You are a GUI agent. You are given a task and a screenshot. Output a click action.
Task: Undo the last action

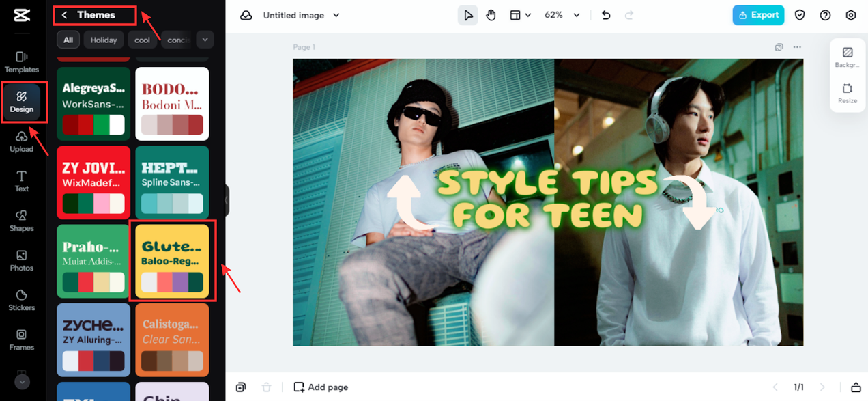606,15
